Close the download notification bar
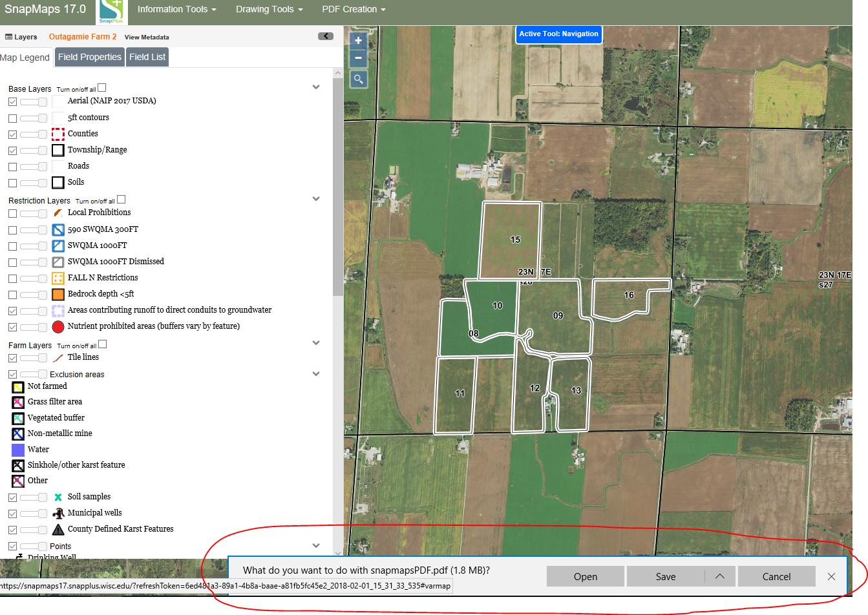 pyautogui.click(x=832, y=577)
